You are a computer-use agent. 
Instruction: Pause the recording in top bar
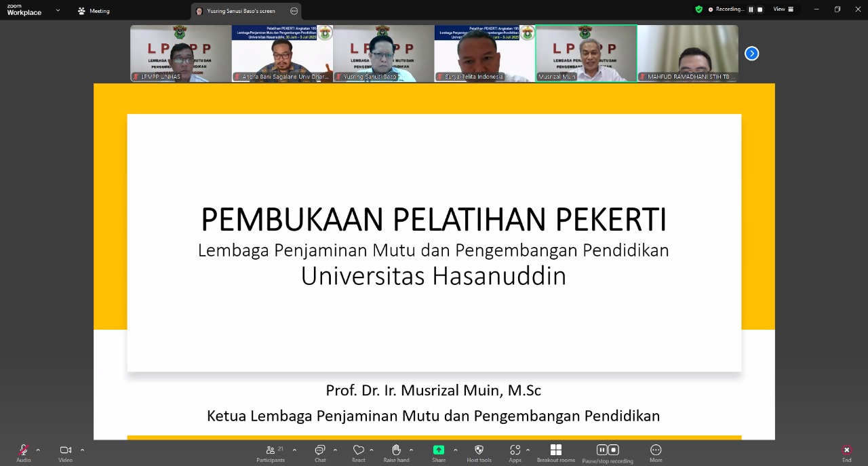751,9
